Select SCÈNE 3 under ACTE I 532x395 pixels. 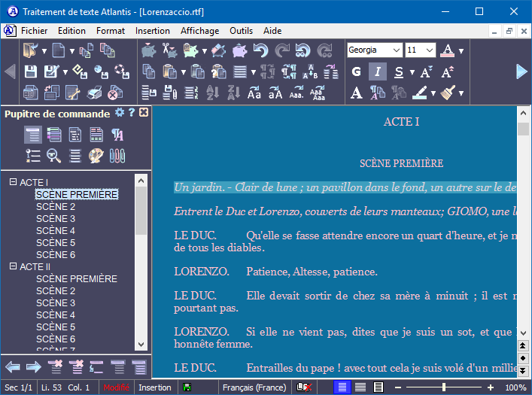(x=56, y=218)
